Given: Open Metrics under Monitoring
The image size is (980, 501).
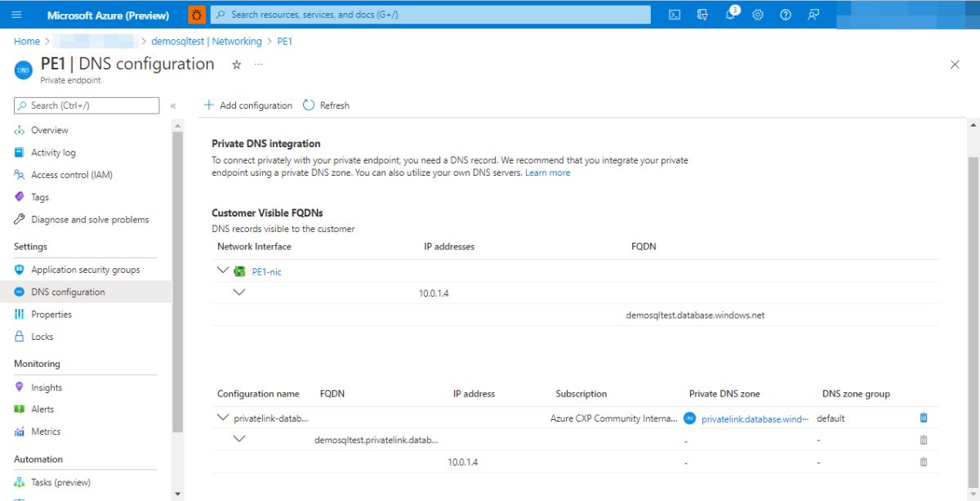Looking at the screenshot, I should [46, 431].
